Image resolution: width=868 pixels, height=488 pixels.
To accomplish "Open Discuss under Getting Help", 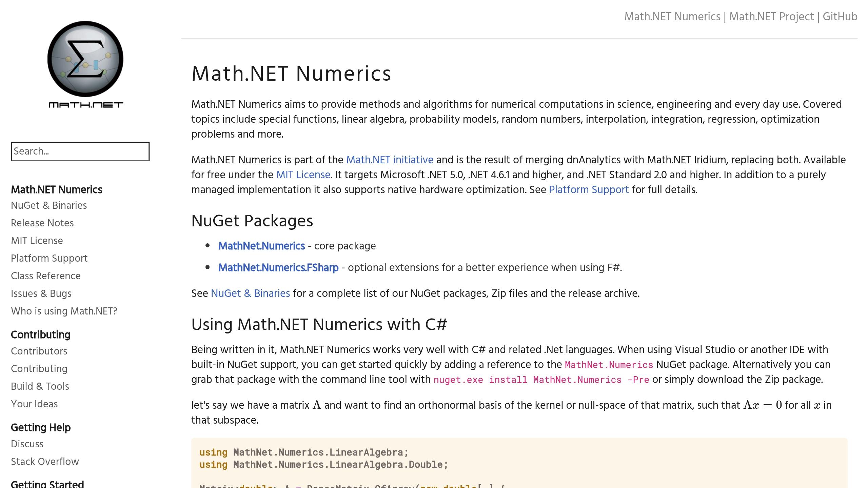I will [x=27, y=444].
